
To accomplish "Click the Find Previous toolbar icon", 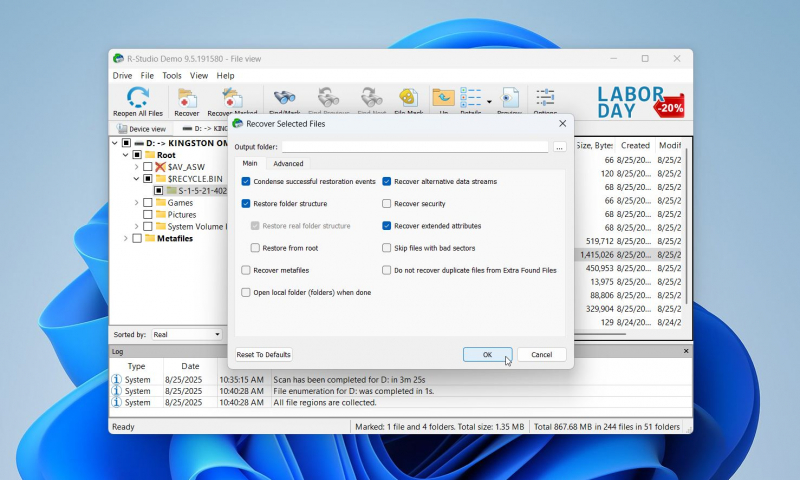I will pos(329,97).
